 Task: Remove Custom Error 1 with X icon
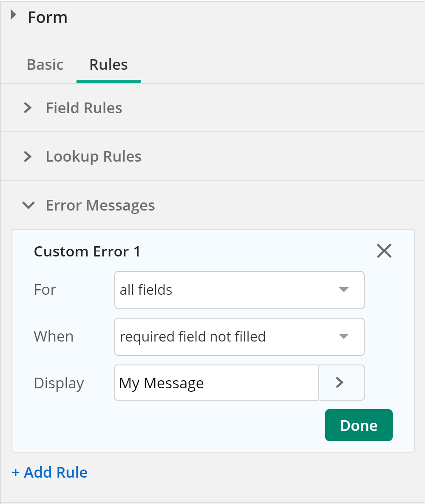point(384,251)
